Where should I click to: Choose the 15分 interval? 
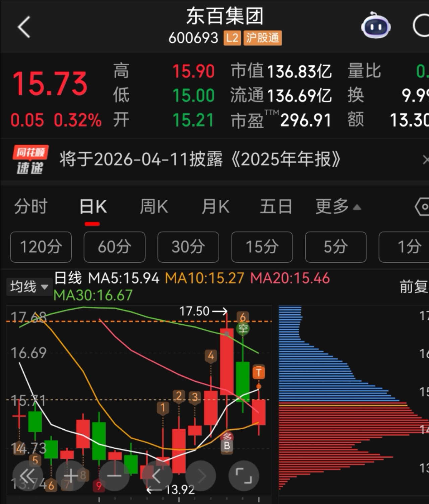coord(262,247)
